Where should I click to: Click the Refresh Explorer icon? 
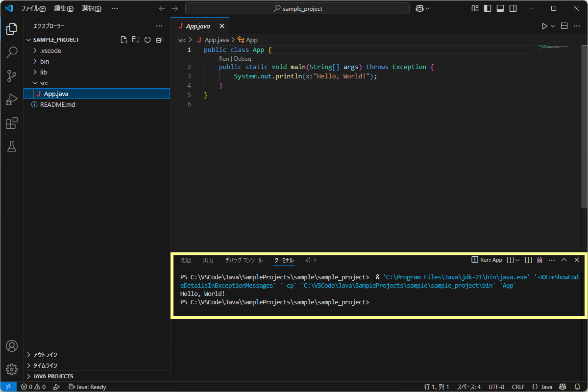[147, 40]
